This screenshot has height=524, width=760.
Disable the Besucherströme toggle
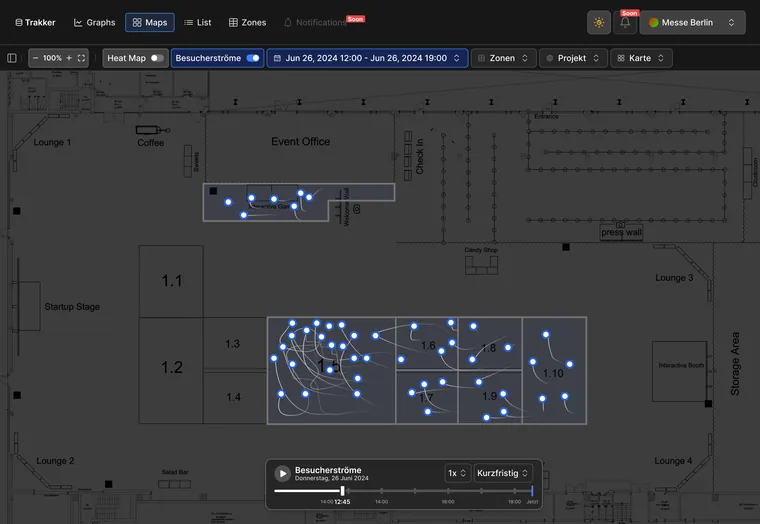(253, 58)
